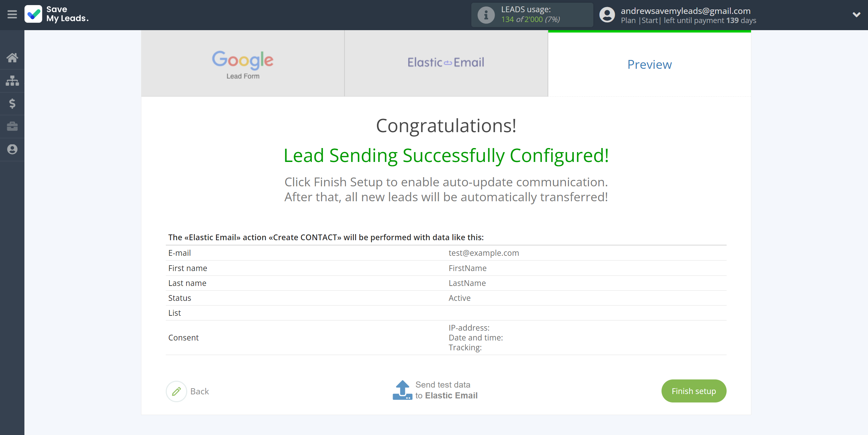The height and width of the screenshot is (435, 868).
Task: Click the Save My Leads home icon
Action: 12,57
